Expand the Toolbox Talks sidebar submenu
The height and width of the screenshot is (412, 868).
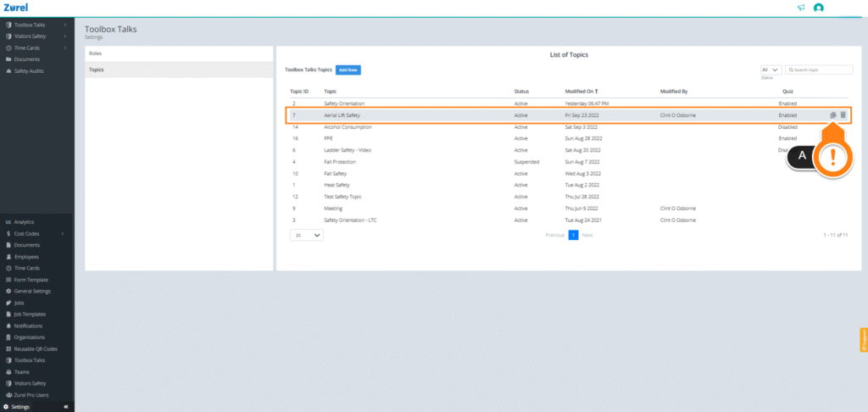[65, 25]
